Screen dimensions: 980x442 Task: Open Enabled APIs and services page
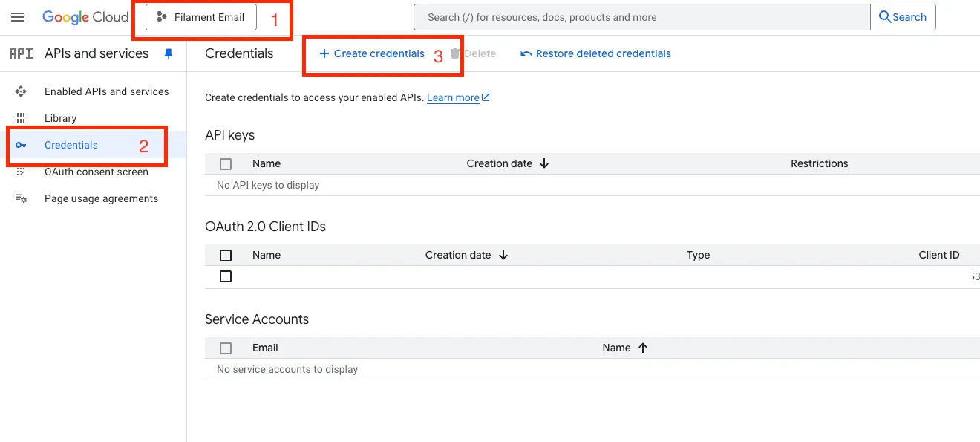pos(106,91)
